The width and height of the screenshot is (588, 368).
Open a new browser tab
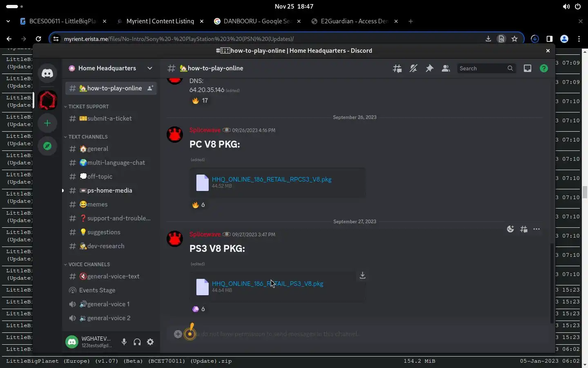click(x=411, y=21)
